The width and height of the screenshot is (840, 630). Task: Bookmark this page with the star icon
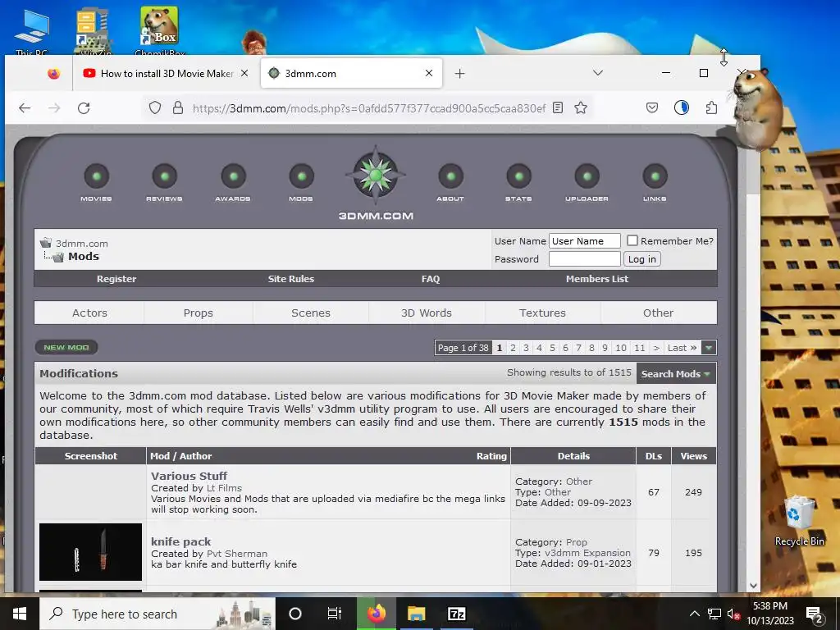581,108
